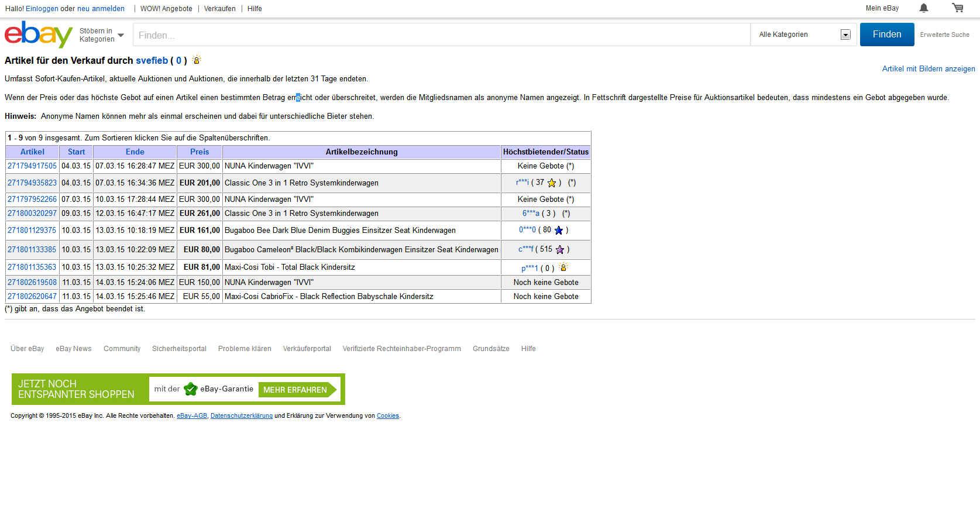Select the 'Maxi-Cosi CabrioFix' title text
The height and width of the screenshot is (529, 980).
[x=259, y=297]
